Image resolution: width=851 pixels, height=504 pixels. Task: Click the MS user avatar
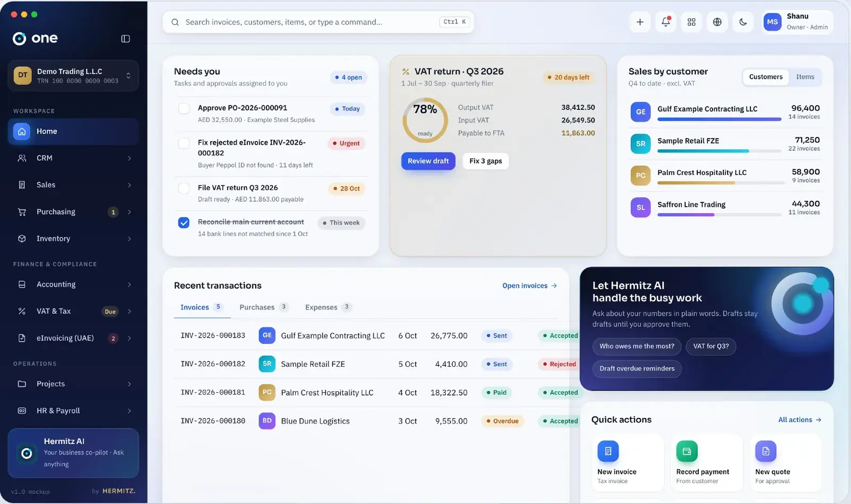click(x=772, y=22)
